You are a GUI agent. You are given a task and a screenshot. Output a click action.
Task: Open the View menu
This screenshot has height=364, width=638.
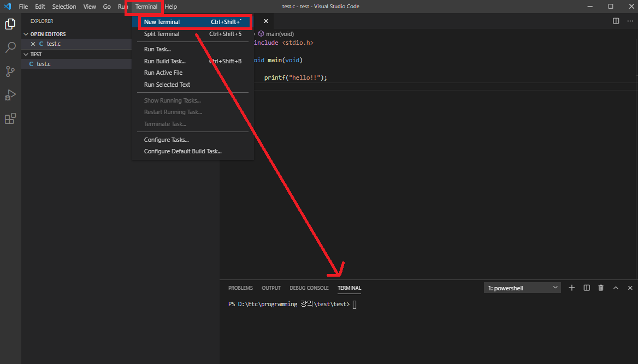90,7
